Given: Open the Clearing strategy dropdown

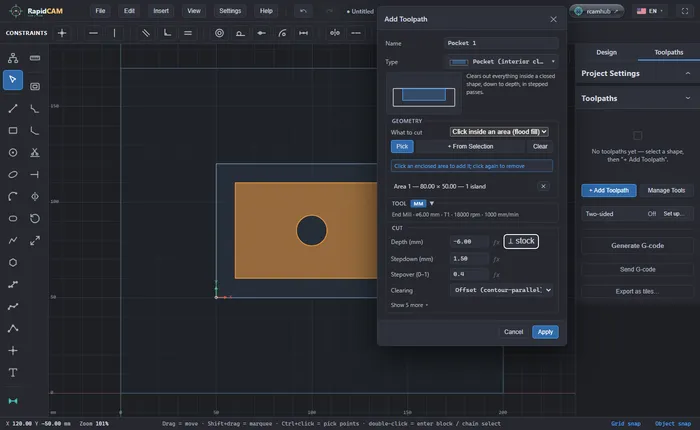Looking at the screenshot, I should tap(501, 290).
